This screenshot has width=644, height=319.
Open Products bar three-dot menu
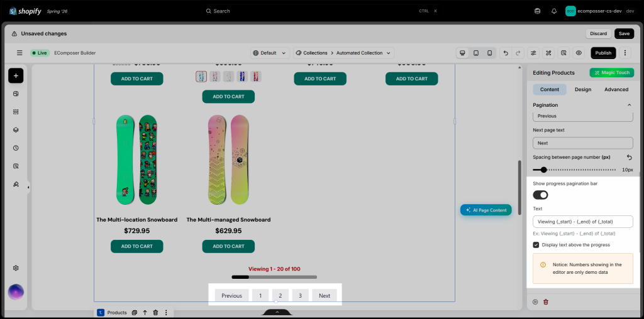point(166,313)
